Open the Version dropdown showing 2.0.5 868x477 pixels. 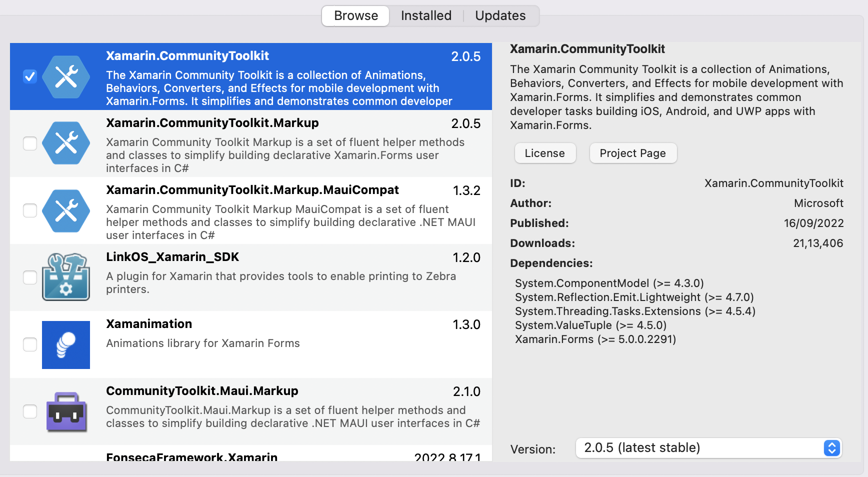(x=700, y=448)
